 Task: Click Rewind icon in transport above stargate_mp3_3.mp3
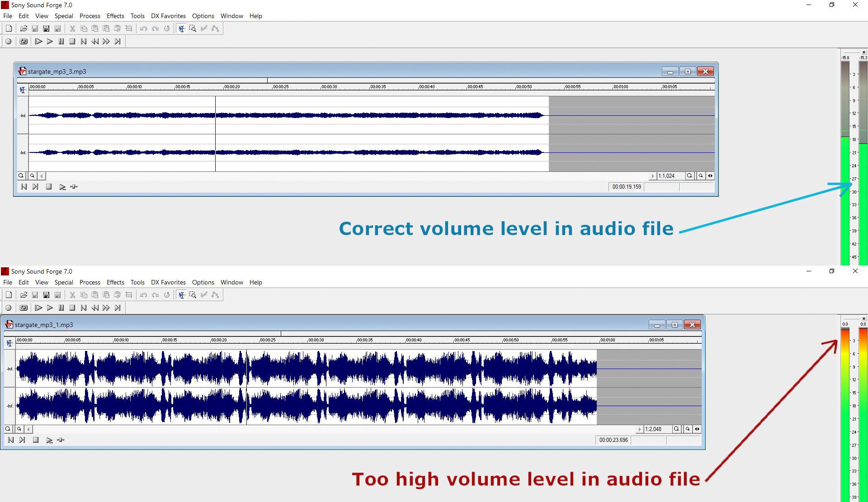coord(95,42)
